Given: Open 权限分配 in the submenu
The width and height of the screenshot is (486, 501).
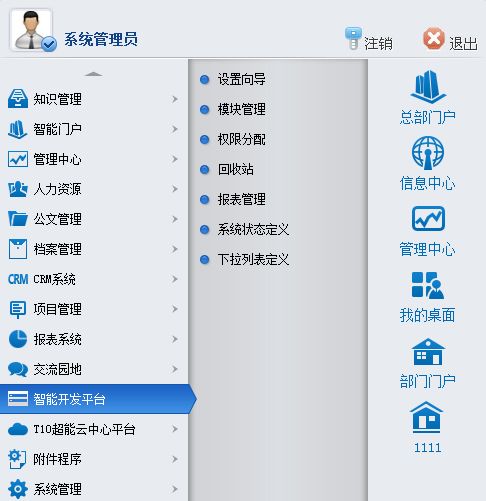Looking at the screenshot, I should [x=242, y=139].
